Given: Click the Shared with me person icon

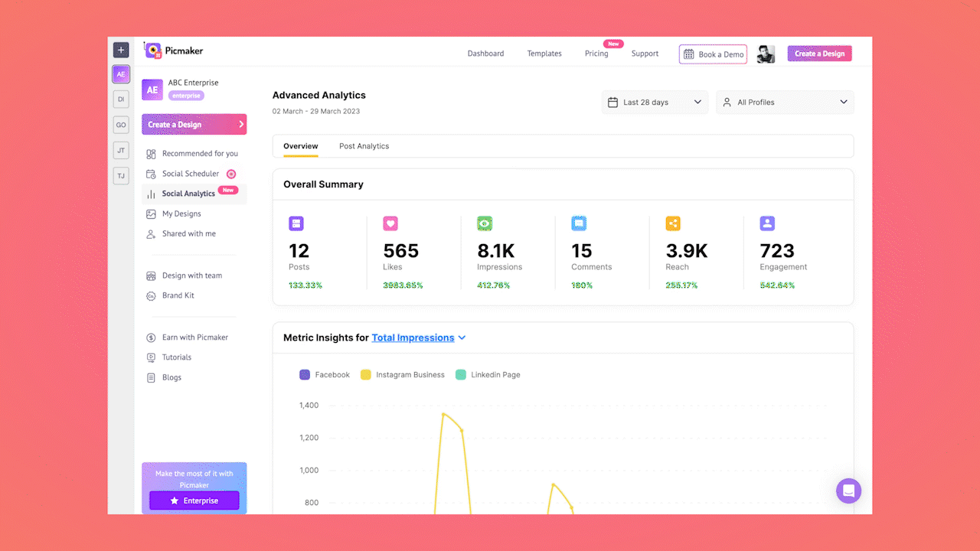Looking at the screenshot, I should tap(151, 234).
